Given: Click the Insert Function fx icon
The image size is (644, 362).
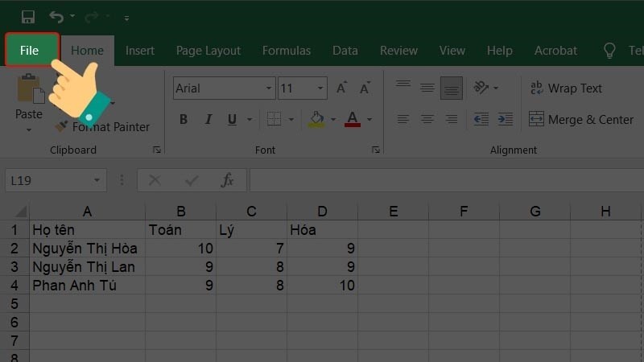Looking at the screenshot, I should [227, 179].
